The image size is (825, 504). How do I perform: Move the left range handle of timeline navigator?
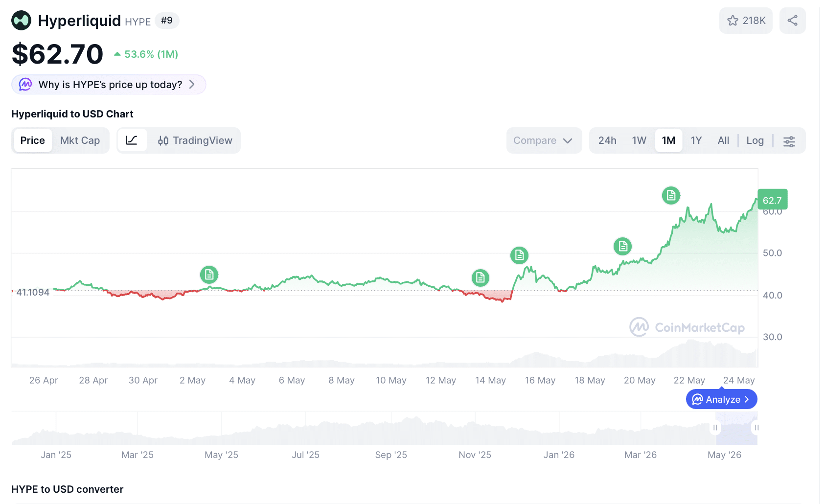click(x=715, y=428)
